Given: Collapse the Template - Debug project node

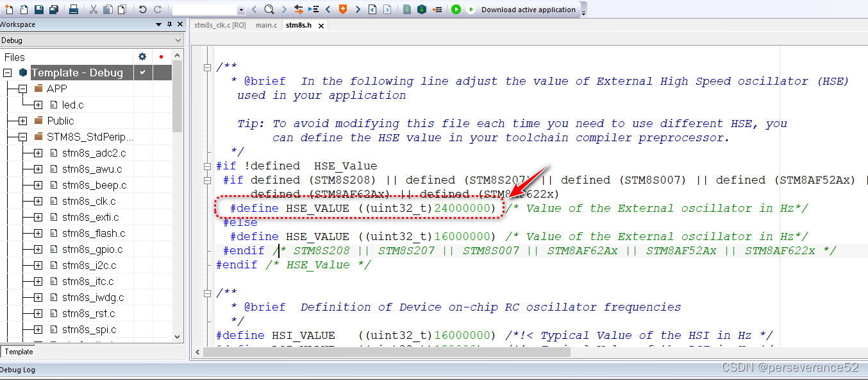Looking at the screenshot, I should (x=7, y=73).
